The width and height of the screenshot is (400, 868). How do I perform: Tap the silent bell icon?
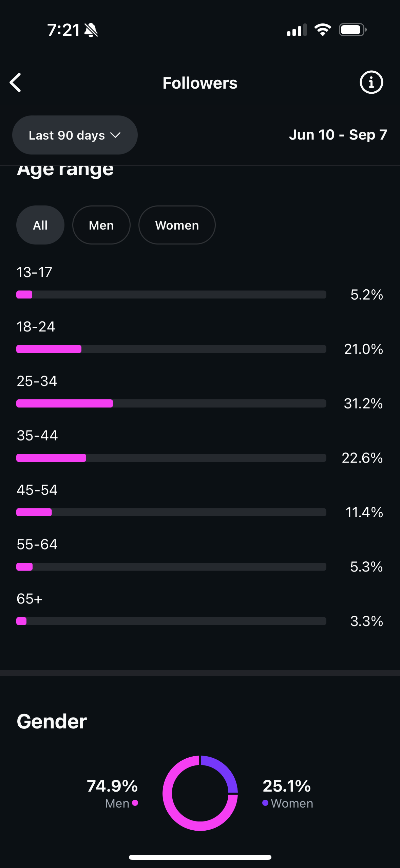[x=91, y=30]
